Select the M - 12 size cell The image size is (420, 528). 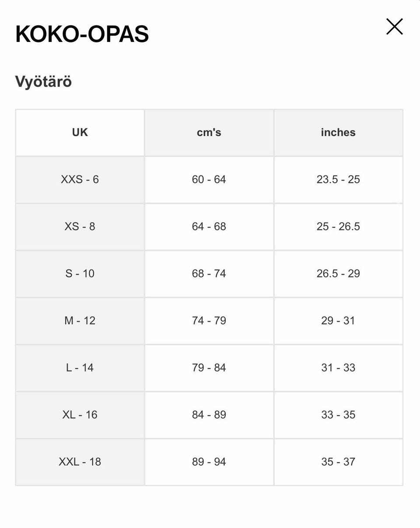[x=80, y=321]
